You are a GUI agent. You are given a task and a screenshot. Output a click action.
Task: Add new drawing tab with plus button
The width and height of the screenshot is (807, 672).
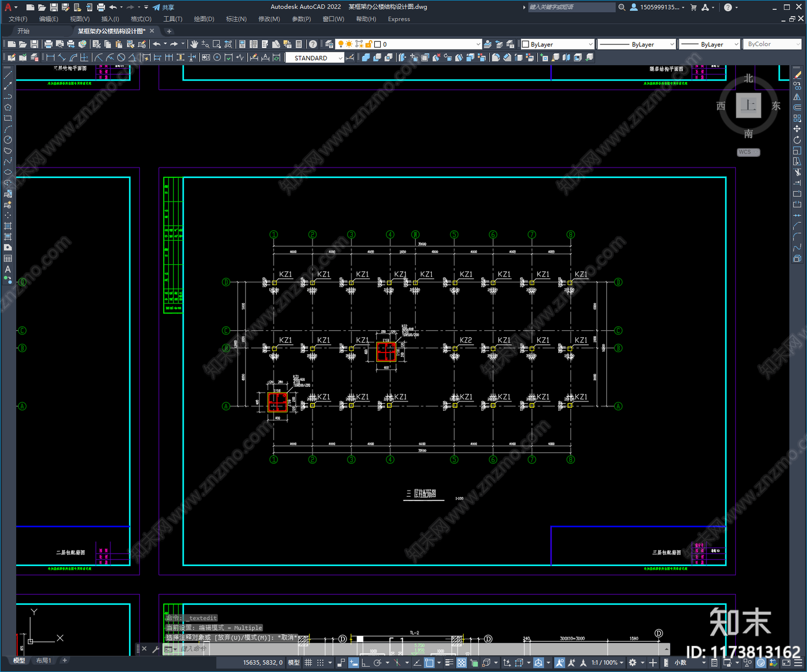(169, 31)
